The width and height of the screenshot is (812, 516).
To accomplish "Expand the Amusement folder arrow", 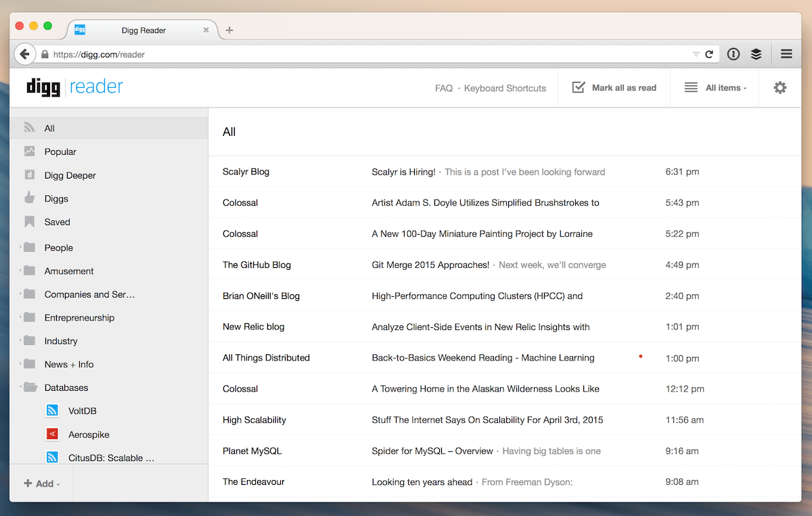I will pyautogui.click(x=20, y=271).
